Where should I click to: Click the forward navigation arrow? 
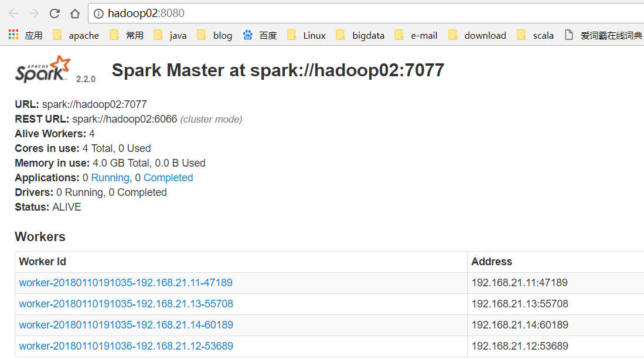pos(33,13)
